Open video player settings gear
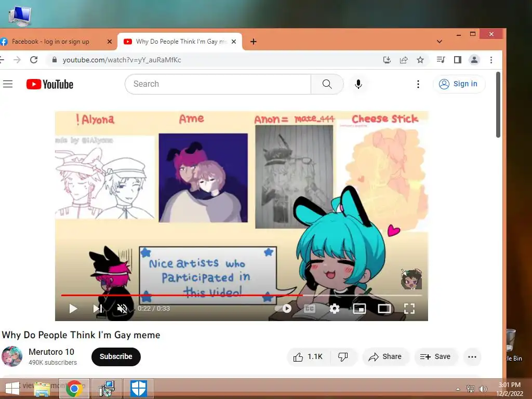Screen dimensions: 532x399 335,309
